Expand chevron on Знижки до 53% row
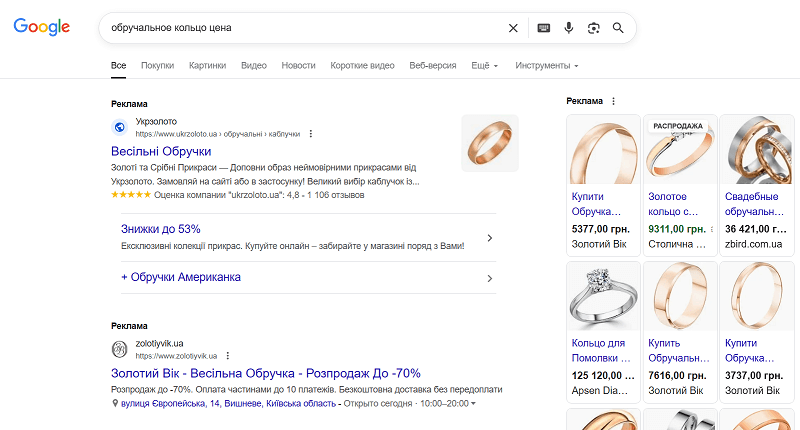Screen dimensions: 800x430 (x=489, y=238)
